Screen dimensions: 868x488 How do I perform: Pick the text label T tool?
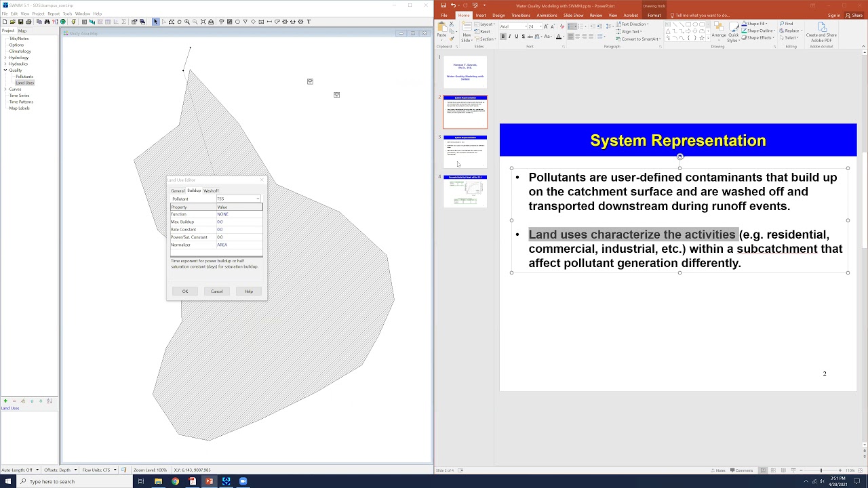pyautogui.click(x=309, y=22)
